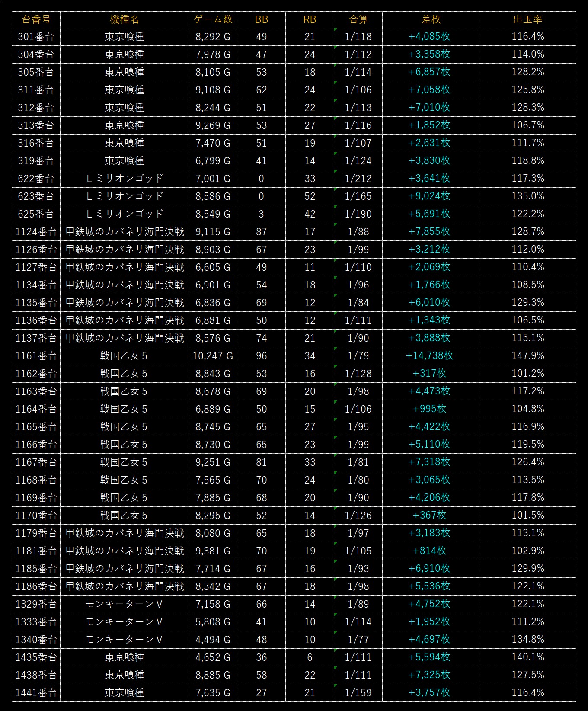588x711 pixels.
Task: Click the +814枚 difference value
Action: (429, 551)
